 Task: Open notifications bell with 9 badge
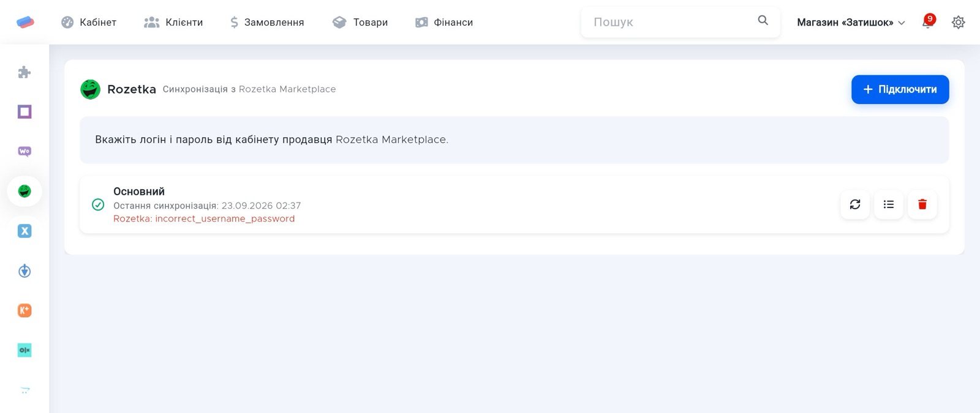(x=928, y=22)
